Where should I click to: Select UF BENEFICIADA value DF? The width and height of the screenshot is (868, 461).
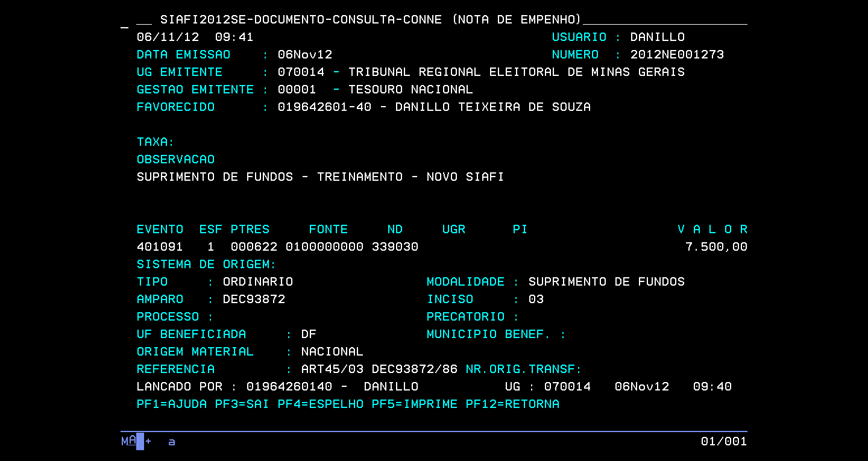point(309,334)
